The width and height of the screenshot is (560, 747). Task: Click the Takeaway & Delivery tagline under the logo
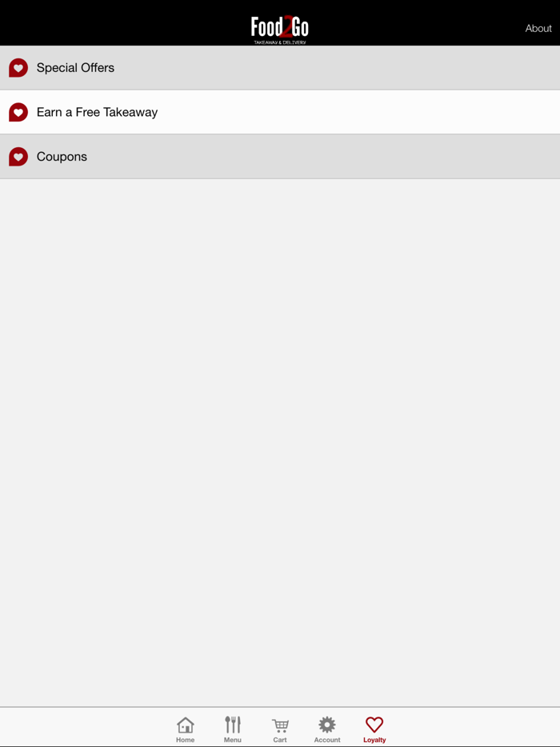click(280, 42)
